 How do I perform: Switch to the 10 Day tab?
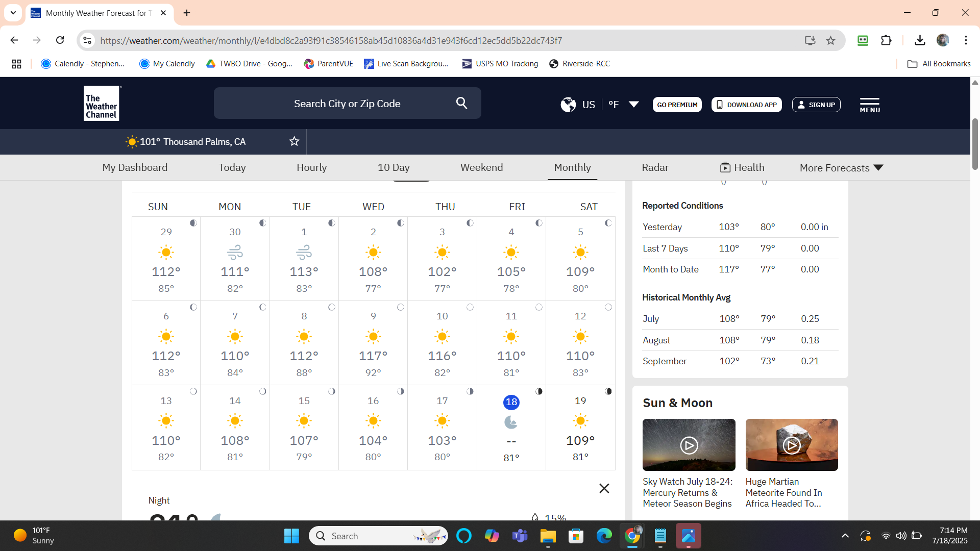(394, 167)
